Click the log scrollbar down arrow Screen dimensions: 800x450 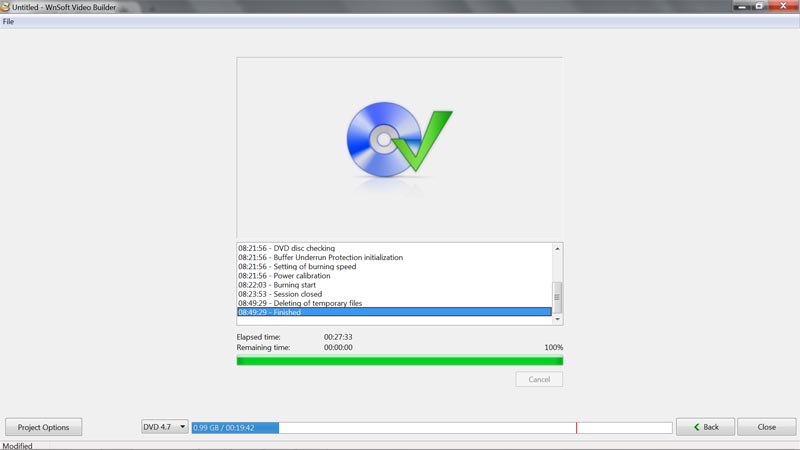tap(557, 319)
